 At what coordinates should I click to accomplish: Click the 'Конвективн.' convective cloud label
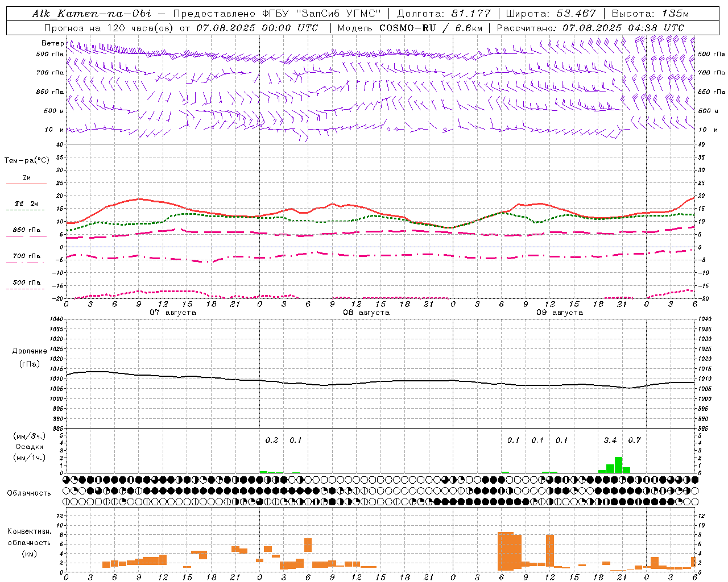(29, 531)
